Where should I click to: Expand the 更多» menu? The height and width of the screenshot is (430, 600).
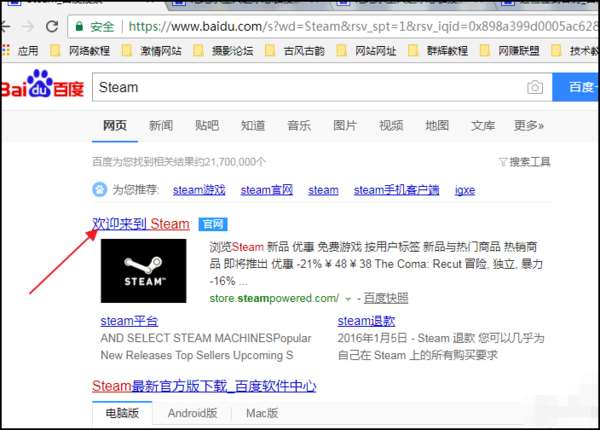(x=529, y=125)
